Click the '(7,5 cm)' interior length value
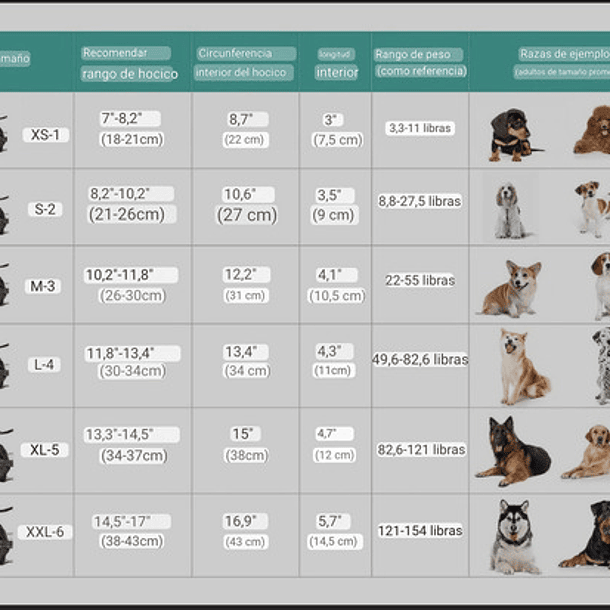This screenshot has height=610, width=610. (x=338, y=140)
